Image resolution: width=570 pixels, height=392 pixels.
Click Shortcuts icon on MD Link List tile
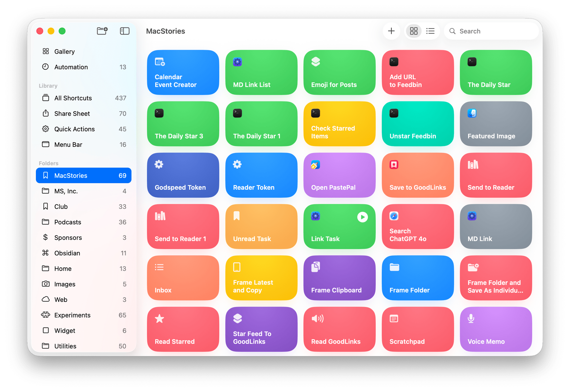click(x=237, y=62)
